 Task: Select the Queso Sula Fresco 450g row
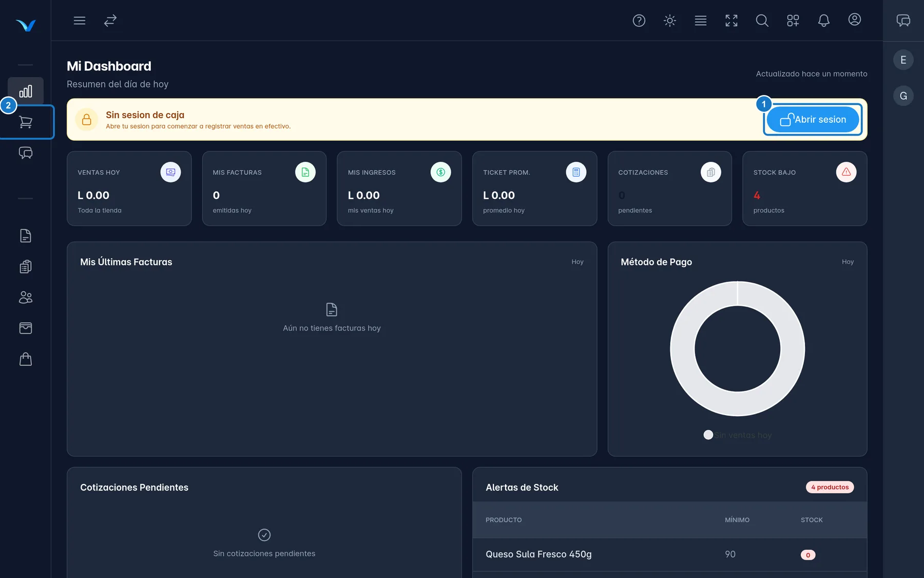click(x=670, y=554)
